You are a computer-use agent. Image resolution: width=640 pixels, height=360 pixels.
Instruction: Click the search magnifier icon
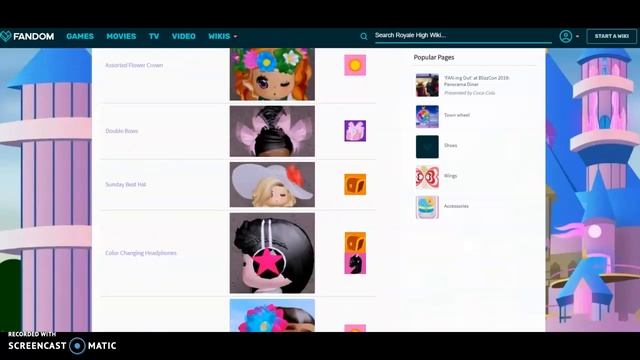364,36
